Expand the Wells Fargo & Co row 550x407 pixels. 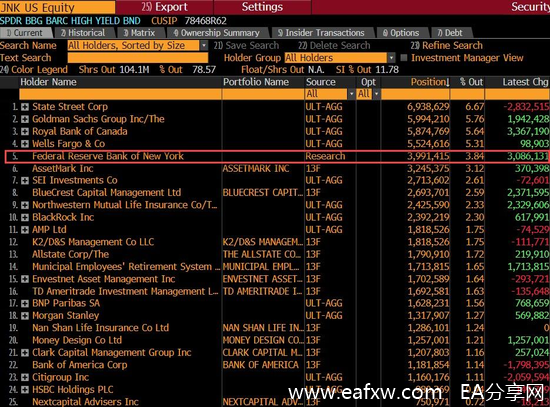tap(25, 144)
